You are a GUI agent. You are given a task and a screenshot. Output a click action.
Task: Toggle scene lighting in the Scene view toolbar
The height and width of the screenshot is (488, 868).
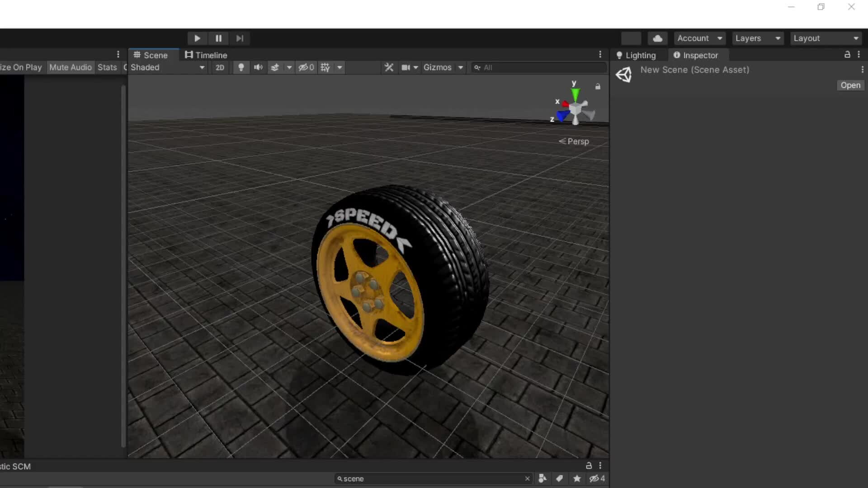pyautogui.click(x=241, y=67)
